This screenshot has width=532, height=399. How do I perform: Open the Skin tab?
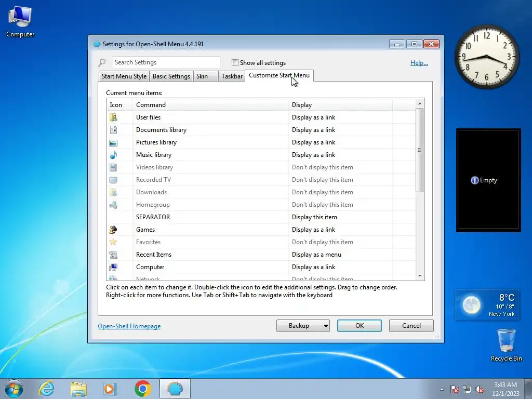click(x=205, y=76)
